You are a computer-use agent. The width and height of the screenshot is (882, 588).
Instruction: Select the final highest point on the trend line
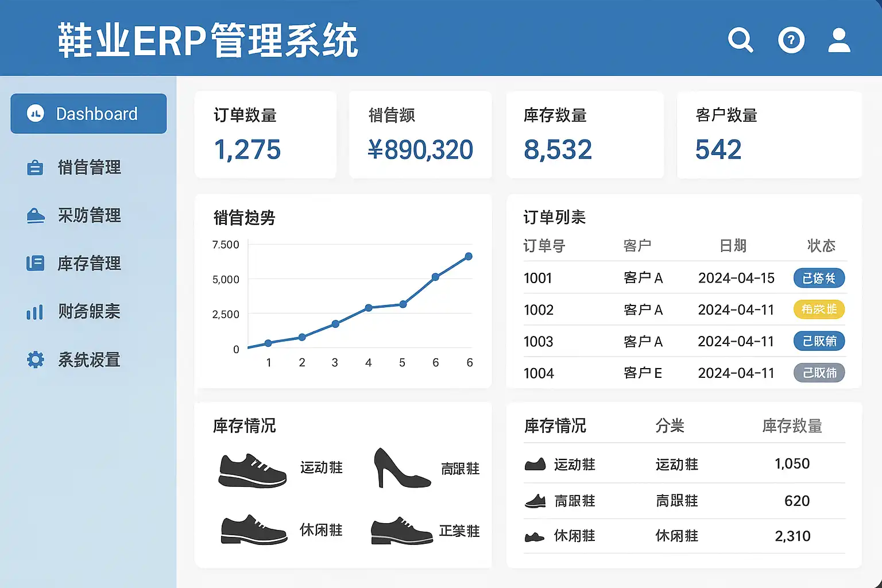(469, 257)
